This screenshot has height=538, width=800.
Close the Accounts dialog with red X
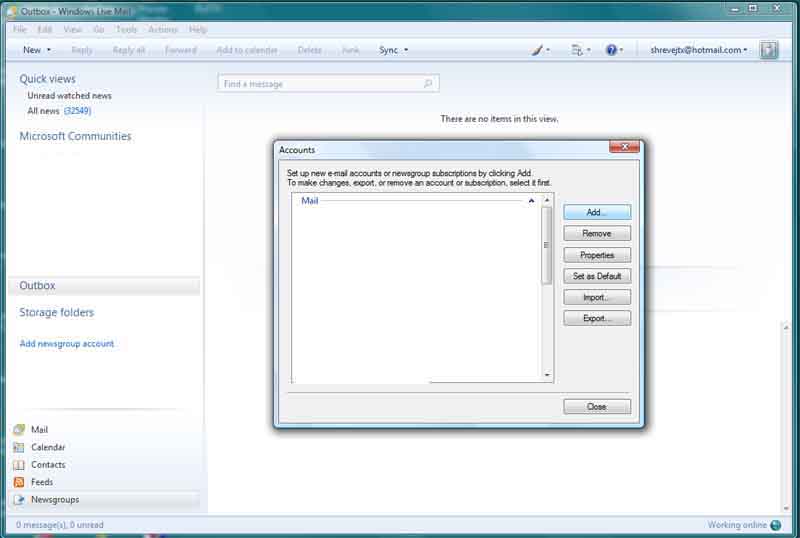(x=624, y=147)
